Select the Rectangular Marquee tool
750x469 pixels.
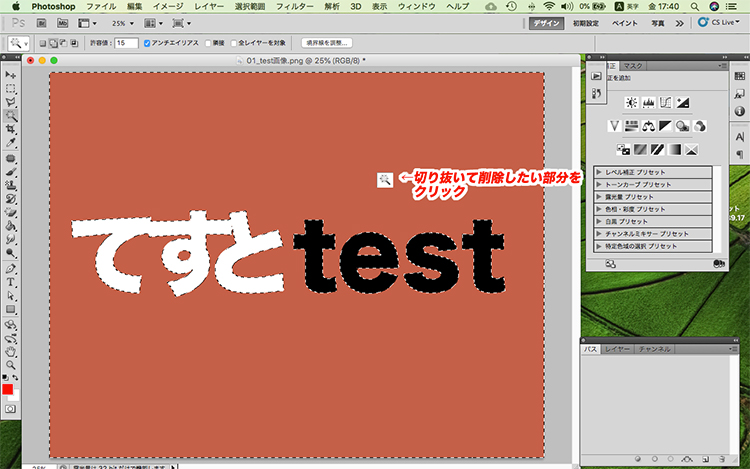point(11,88)
